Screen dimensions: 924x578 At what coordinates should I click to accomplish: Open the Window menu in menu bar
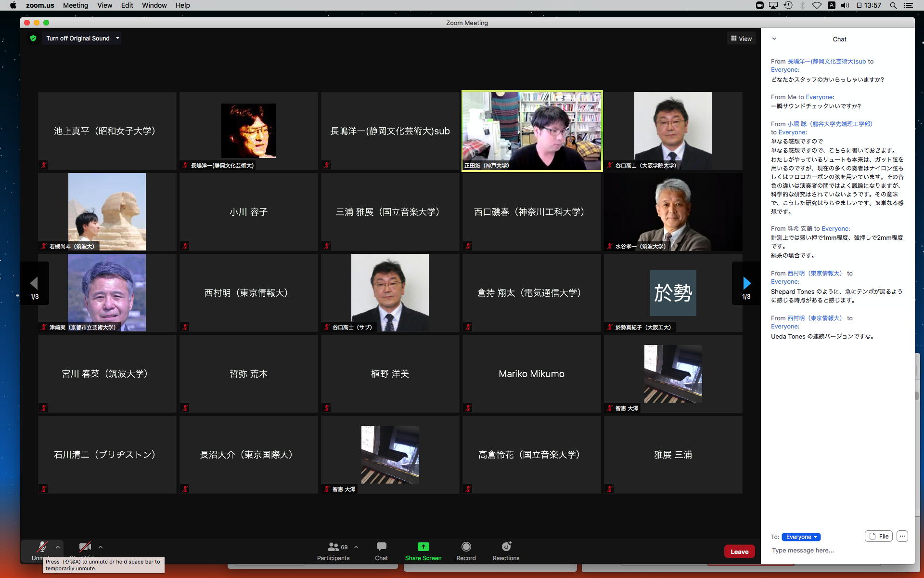tap(154, 5)
